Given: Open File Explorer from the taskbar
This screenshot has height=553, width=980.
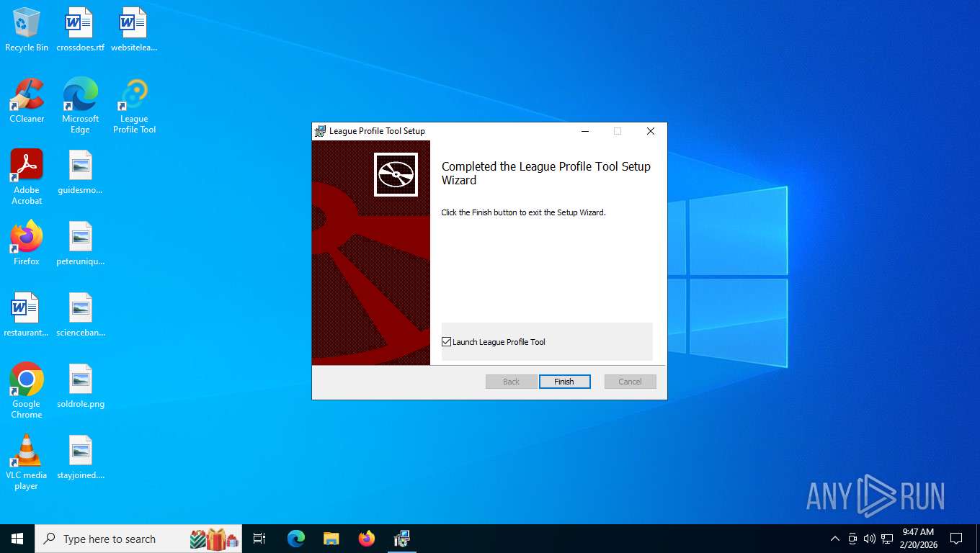Looking at the screenshot, I should tap(331, 539).
